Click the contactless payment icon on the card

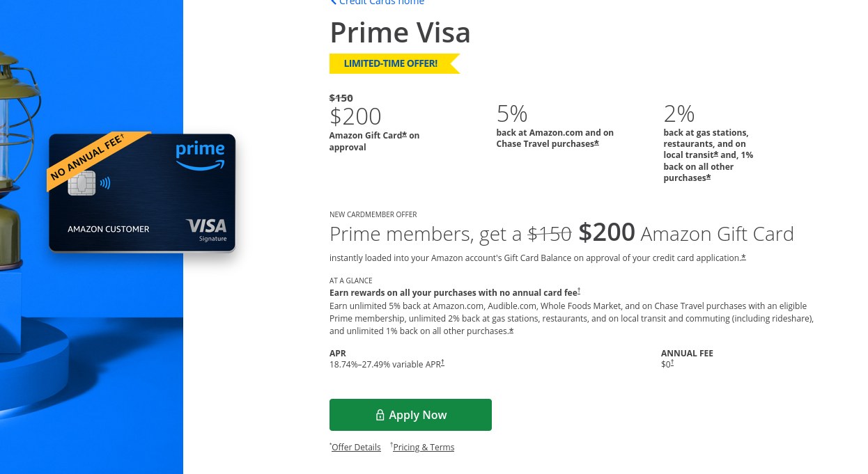pyautogui.click(x=105, y=184)
